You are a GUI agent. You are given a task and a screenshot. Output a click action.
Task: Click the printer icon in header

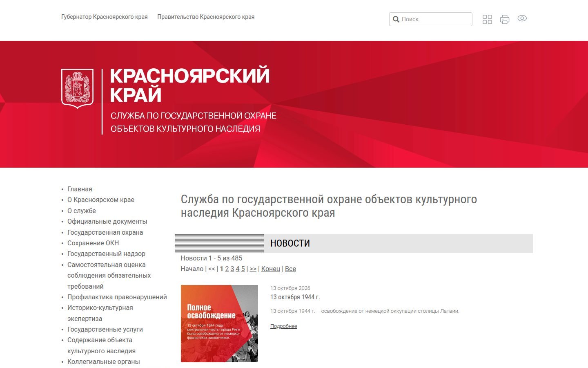[505, 19]
